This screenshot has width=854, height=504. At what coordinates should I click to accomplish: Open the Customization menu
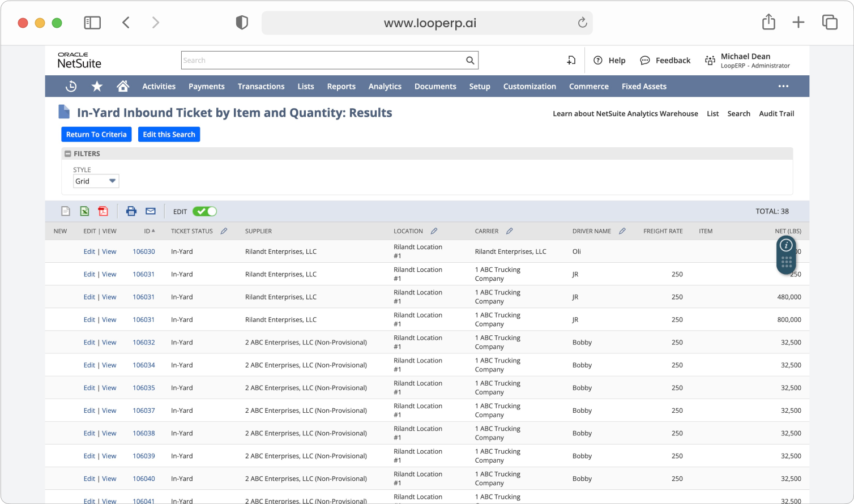click(x=530, y=87)
